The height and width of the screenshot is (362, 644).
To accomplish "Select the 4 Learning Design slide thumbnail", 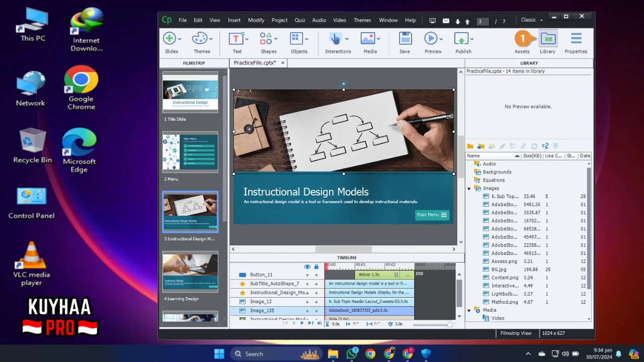I will click(x=190, y=272).
